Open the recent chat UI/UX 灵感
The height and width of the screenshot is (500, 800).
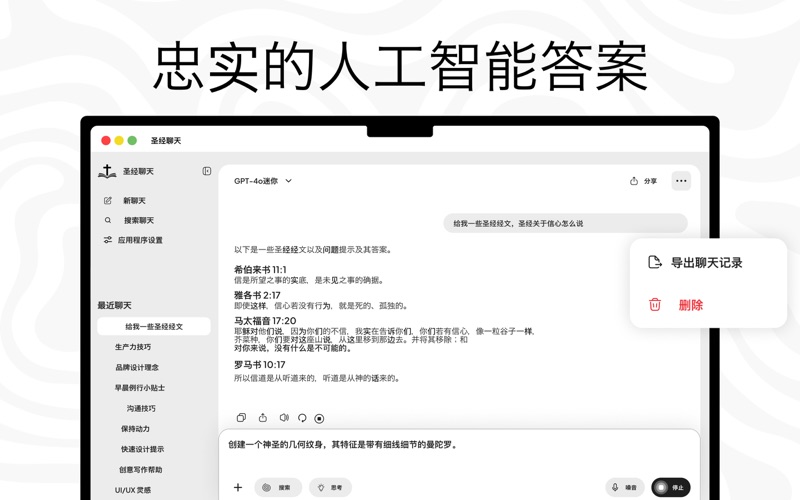coord(133,490)
